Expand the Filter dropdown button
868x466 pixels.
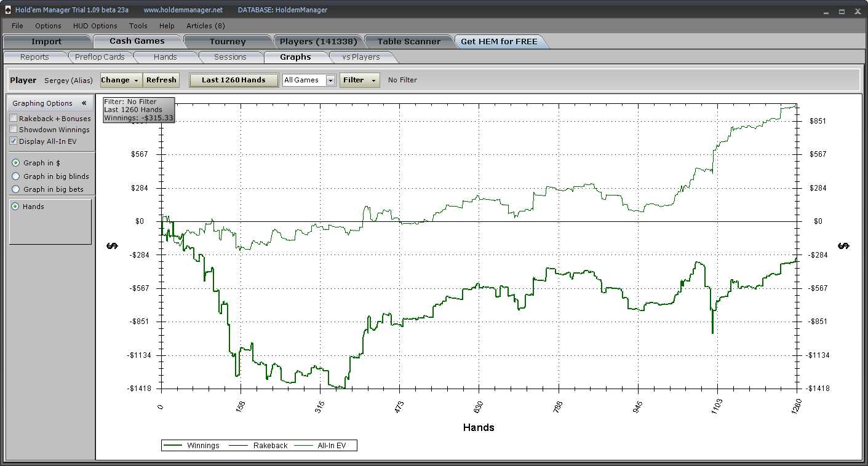point(359,80)
